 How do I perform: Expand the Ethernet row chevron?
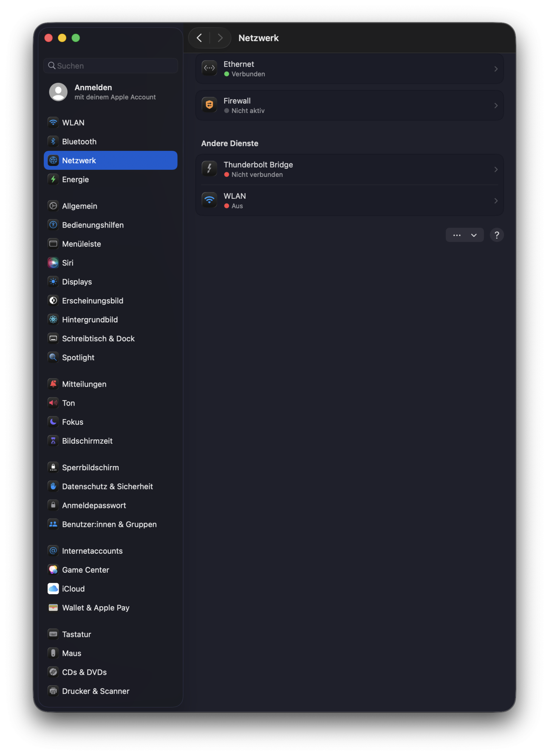496,69
